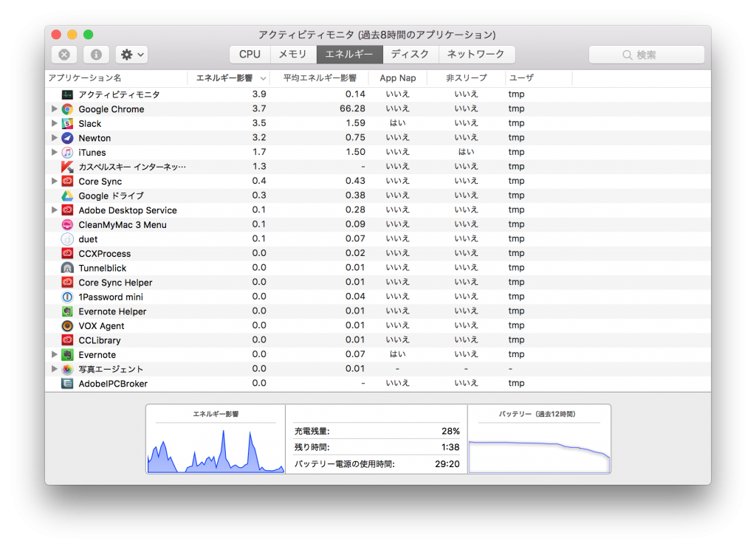Image resolution: width=756 pixels, height=549 pixels.
Task: Click the Adobe Desktop Service icon
Action: pyautogui.click(x=67, y=210)
